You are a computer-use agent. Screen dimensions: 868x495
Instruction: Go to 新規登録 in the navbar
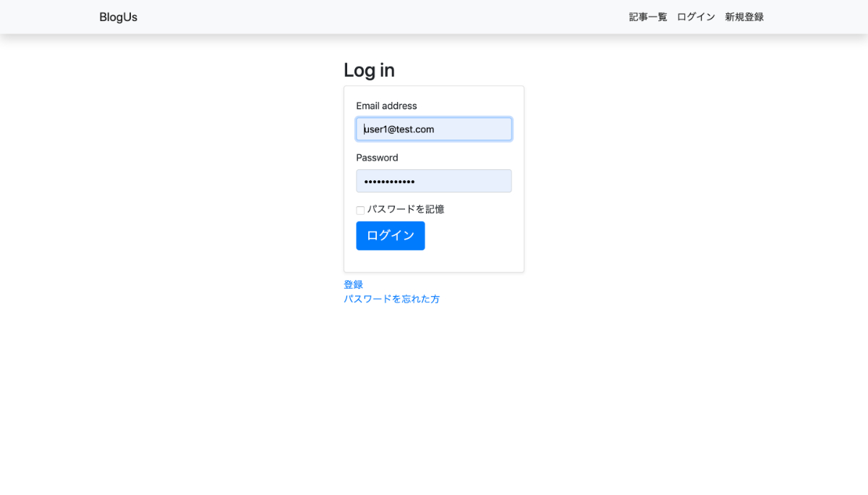click(x=744, y=17)
